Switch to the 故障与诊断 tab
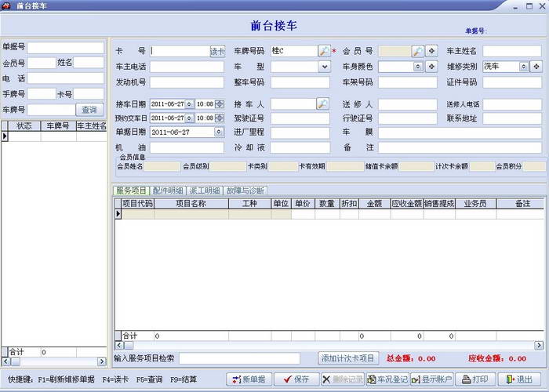Screen dimensions: 549x392 point(245,191)
